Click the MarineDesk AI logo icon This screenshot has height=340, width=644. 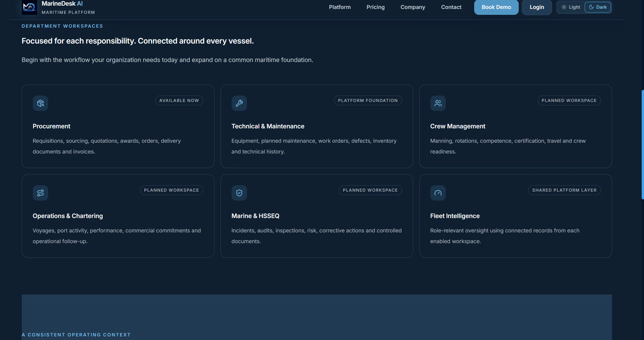click(29, 7)
